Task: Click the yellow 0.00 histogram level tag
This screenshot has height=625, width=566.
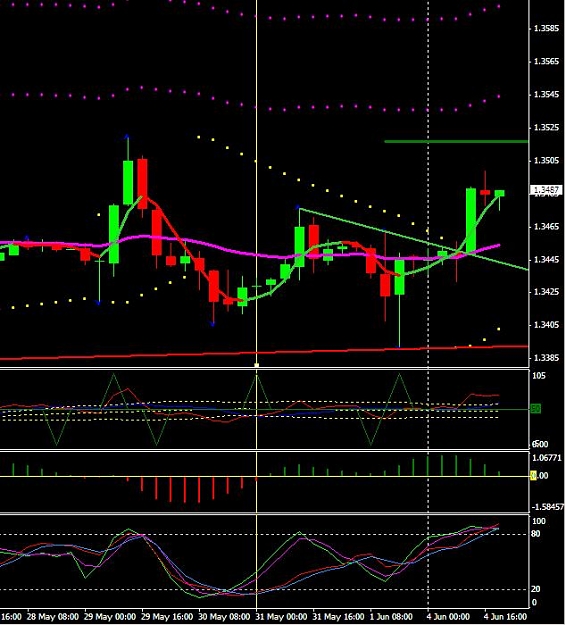Action: click(x=539, y=476)
